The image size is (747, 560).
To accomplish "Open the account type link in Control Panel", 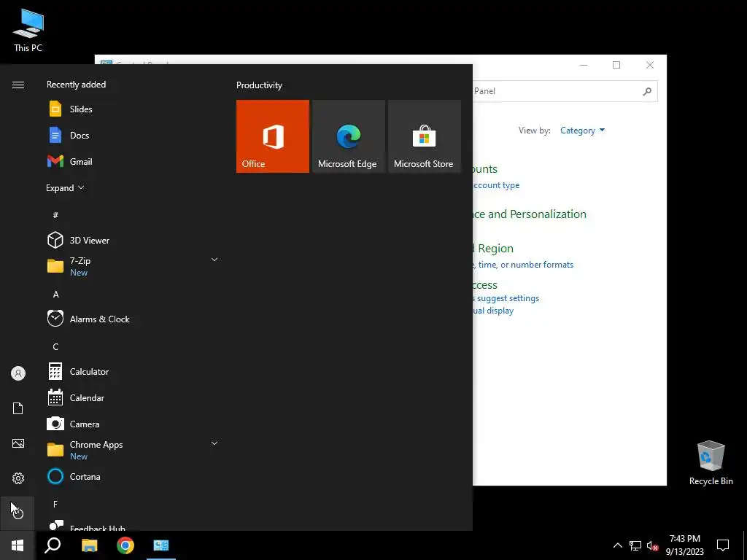I will (496, 185).
